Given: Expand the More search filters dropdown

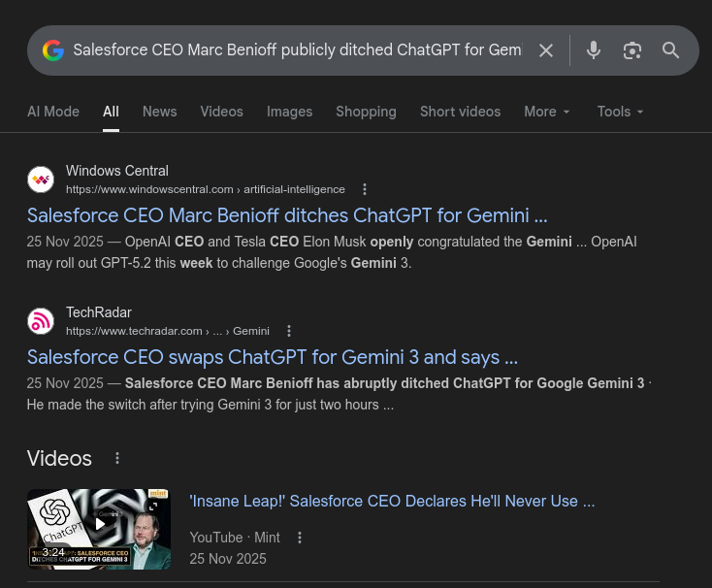Looking at the screenshot, I should tap(547, 112).
